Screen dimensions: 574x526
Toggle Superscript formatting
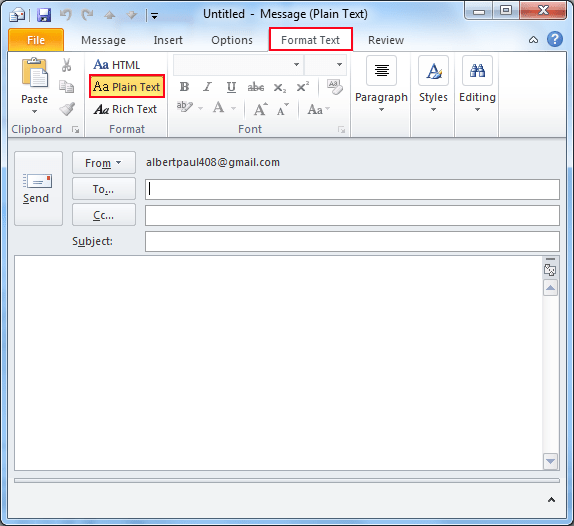(303, 87)
